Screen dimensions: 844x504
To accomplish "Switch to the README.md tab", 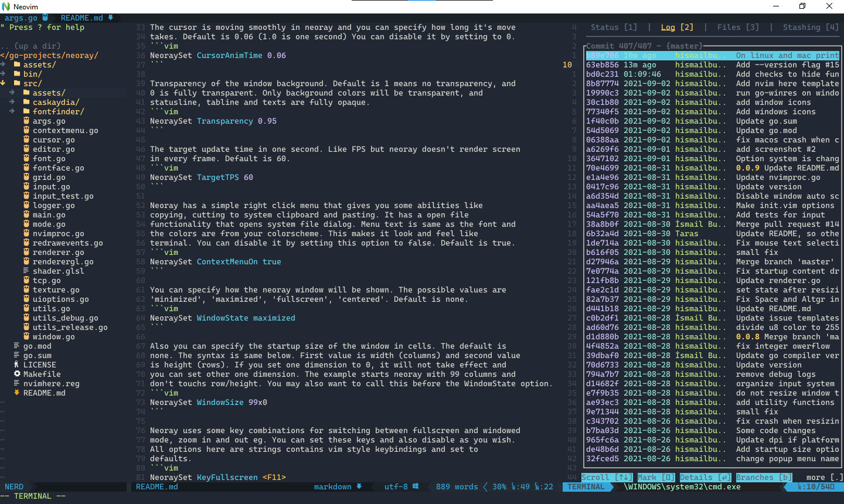I will coord(82,18).
